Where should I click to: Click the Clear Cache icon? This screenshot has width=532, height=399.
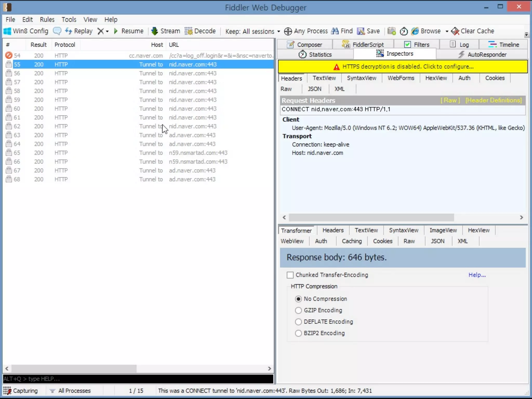[x=455, y=31]
